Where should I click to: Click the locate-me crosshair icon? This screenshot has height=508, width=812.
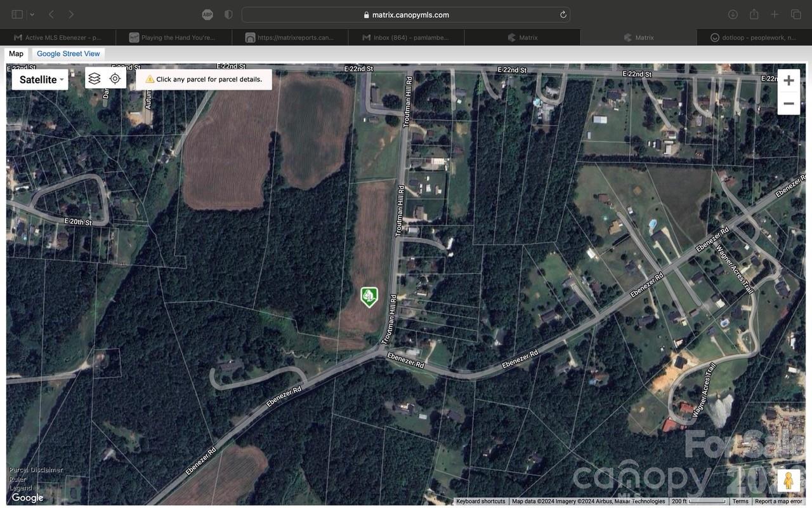click(115, 79)
